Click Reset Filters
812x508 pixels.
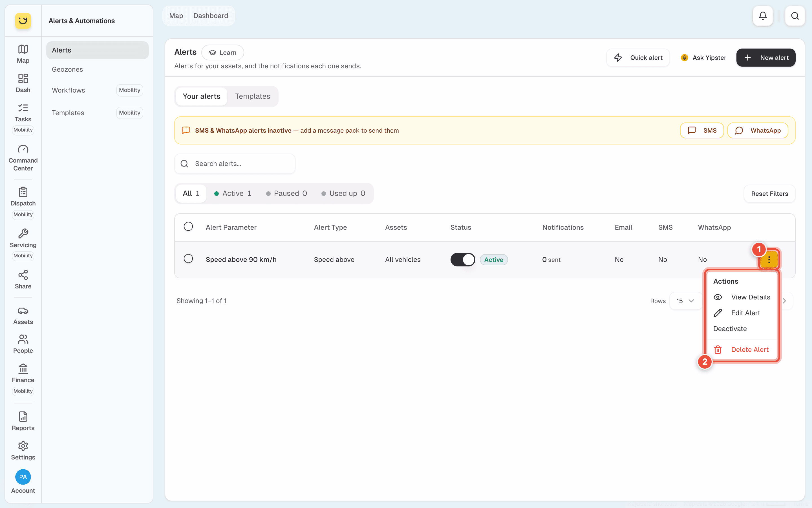coord(769,194)
